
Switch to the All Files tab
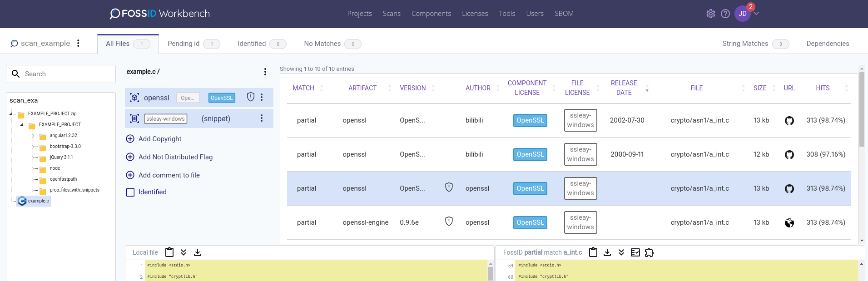pos(128,44)
